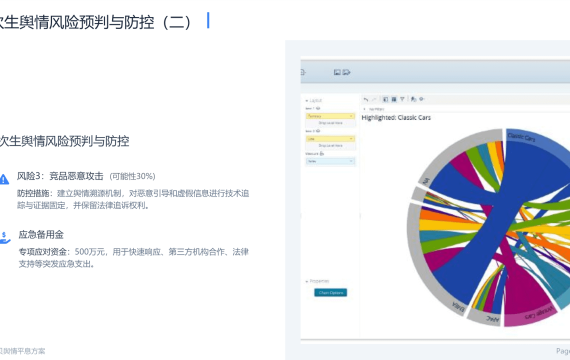Screen dimensions: 570x360
Task: Toggle the eye icon next to second layout item
Action: tap(318, 131)
